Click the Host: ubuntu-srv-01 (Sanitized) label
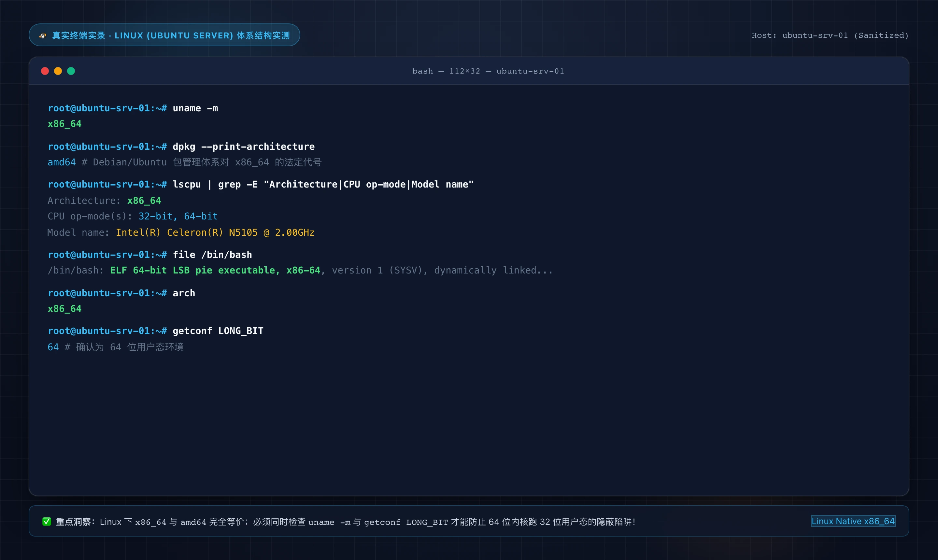The width and height of the screenshot is (938, 560). (x=830, y=35)
